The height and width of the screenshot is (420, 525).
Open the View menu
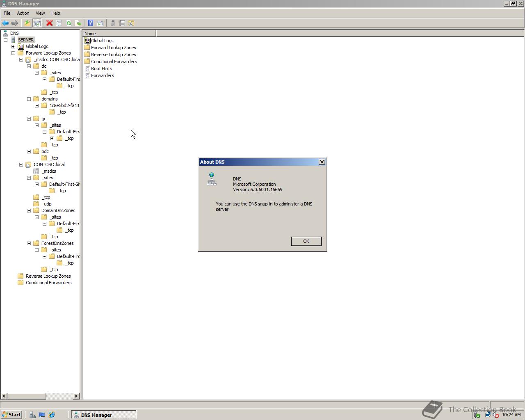[x=40, y=13]
